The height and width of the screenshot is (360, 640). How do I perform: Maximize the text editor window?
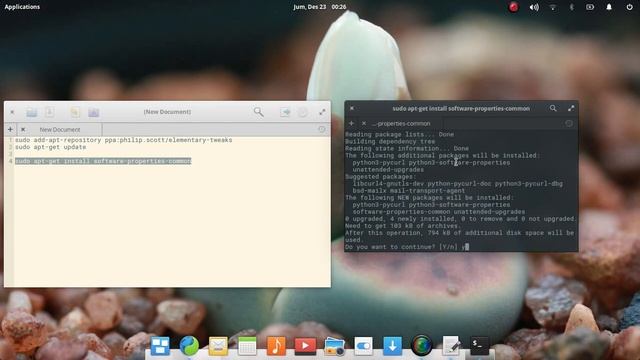[x=322, y=112]
